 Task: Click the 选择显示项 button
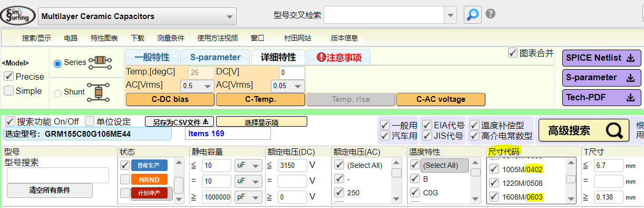(261, 121)
